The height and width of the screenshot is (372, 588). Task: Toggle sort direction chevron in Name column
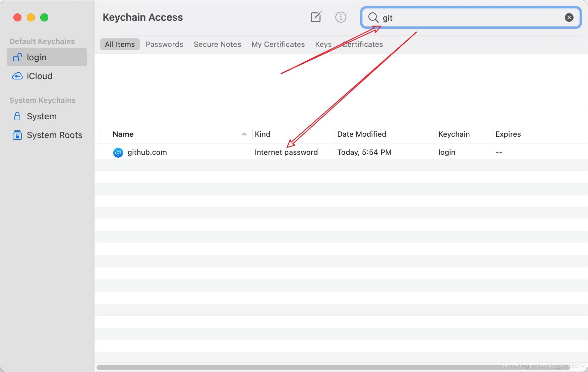point(244,134)
